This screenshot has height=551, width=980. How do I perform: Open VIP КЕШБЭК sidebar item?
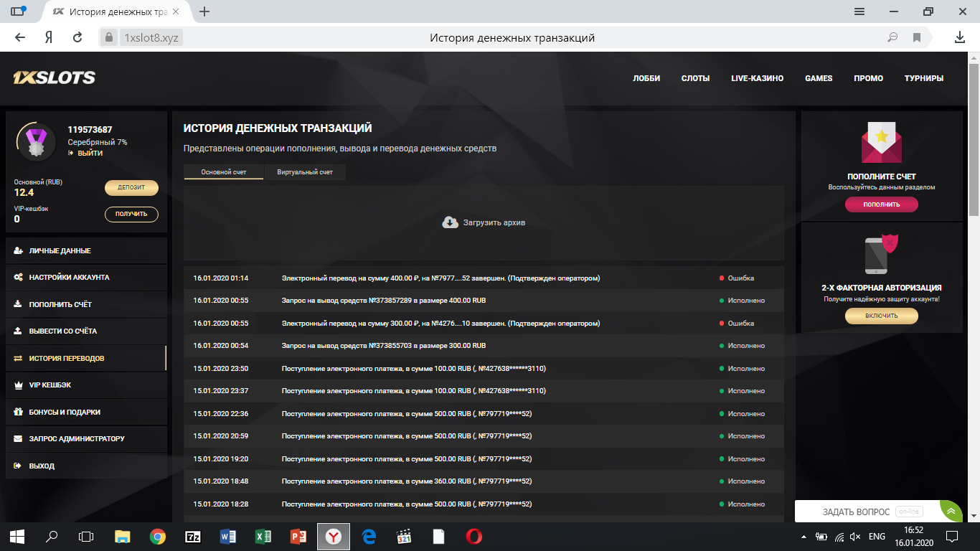(x=86, y=385)
